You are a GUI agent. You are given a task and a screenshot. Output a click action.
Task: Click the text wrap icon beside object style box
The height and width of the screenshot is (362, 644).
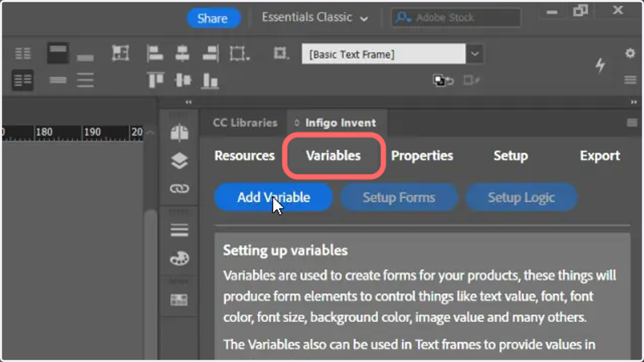click(281, 54)
